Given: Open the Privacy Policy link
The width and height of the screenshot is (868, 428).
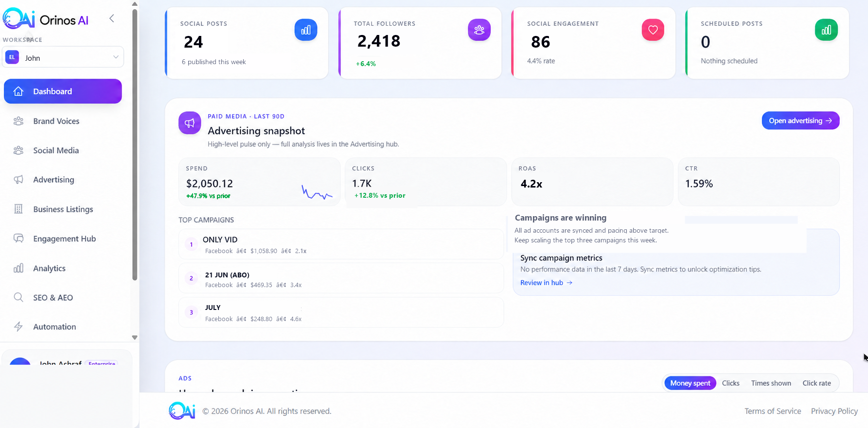Looking at the screenshot, I should (834, 411).
